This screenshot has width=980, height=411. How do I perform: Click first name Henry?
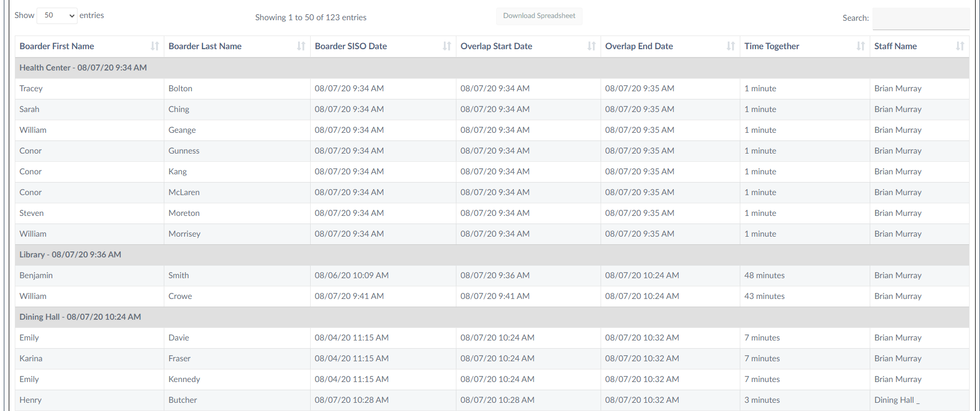point(31,400)
